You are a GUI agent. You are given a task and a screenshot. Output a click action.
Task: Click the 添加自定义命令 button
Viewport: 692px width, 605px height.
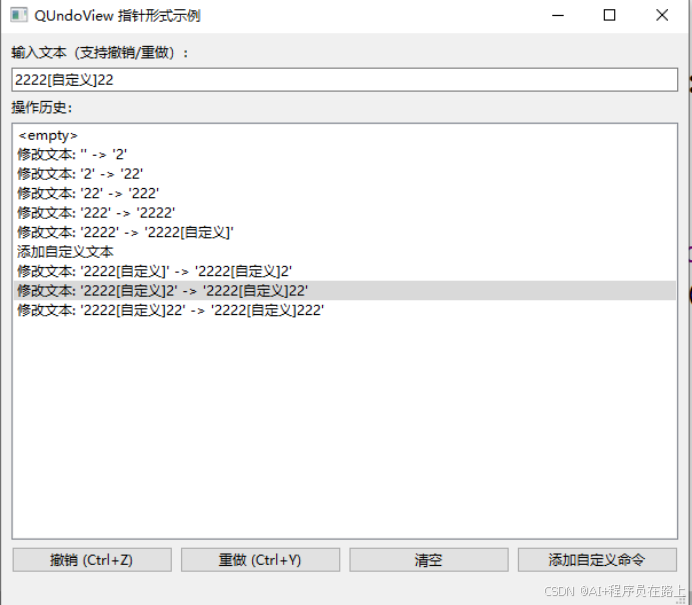pyautogui.click(x=597, y=560)
